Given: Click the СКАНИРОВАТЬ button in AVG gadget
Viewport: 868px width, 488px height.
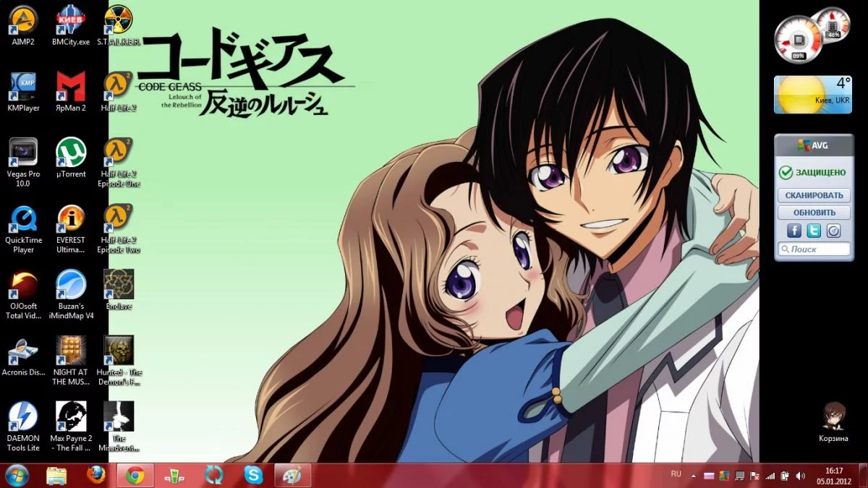Looking at the screenshot, I should [x=814, y=195].
